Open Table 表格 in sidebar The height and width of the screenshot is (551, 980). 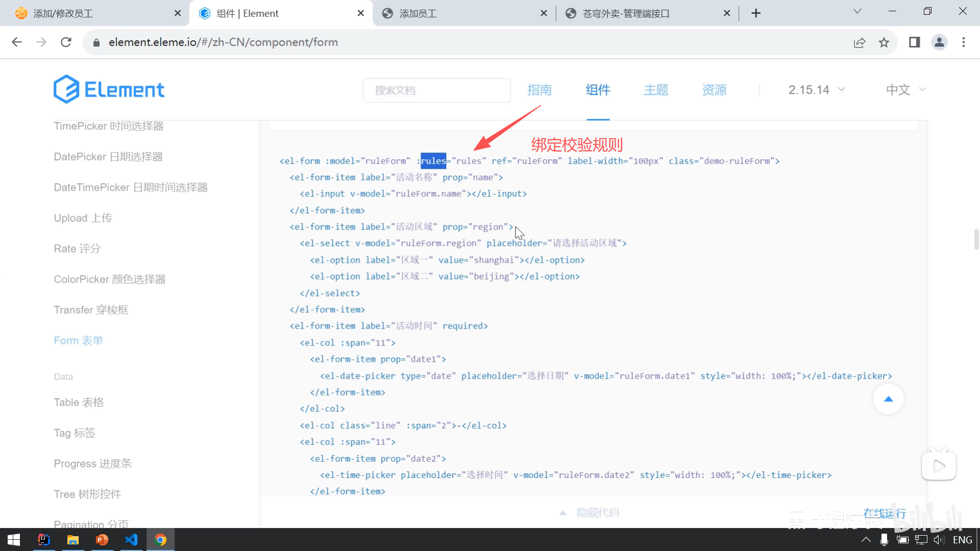[79, 402]
